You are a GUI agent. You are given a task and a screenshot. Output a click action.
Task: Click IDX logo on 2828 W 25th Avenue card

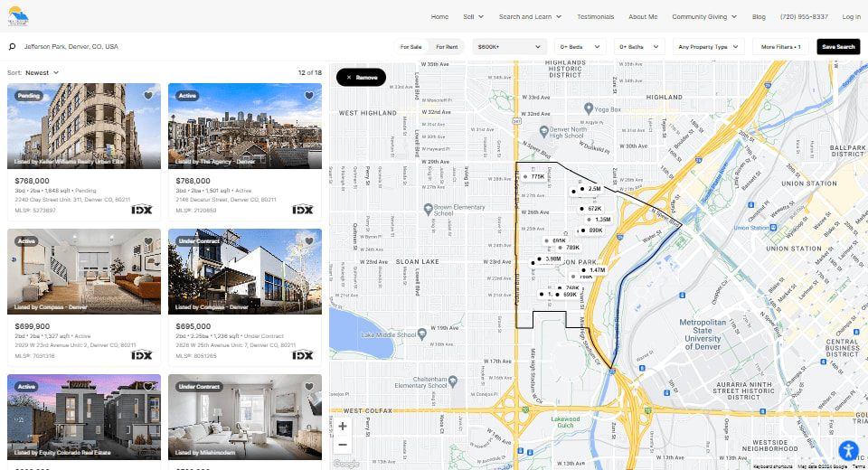click(x=303, y=355)
